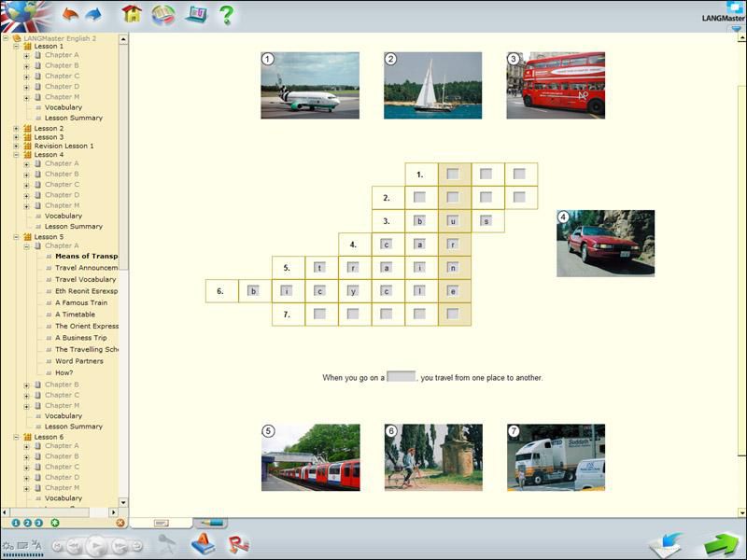The width and height of the screenshot is (747, 560).
Task: Click the laptop icon in top toolbar
Action: tap(195, 14)
